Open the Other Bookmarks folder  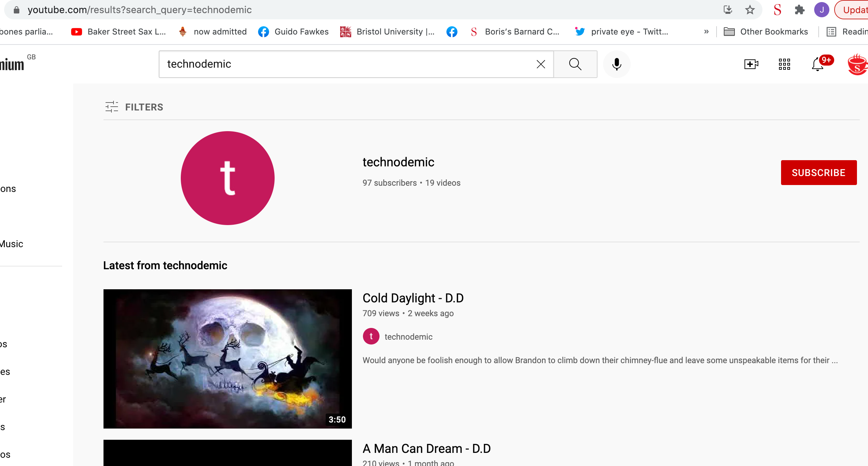pyautogui.click(x=766, y=32)
